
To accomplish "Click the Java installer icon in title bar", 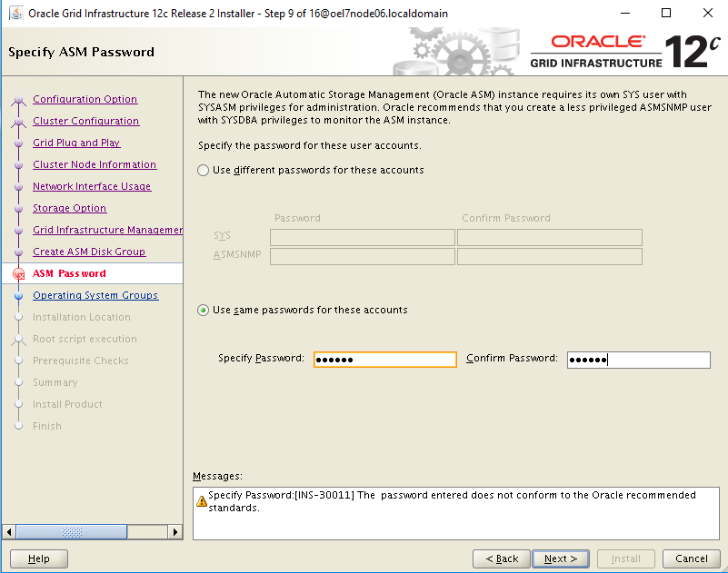I will coord(15,14).
